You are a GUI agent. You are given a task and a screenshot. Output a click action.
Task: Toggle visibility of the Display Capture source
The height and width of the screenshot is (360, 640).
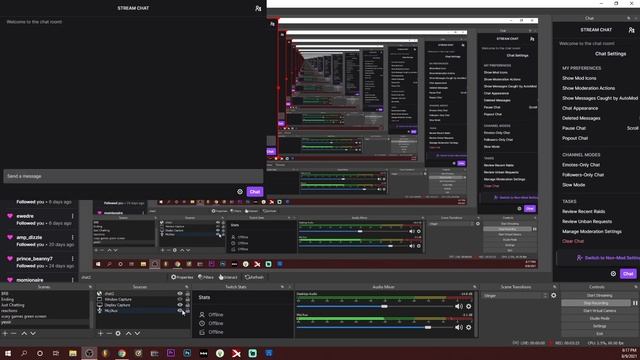[180, 305]
